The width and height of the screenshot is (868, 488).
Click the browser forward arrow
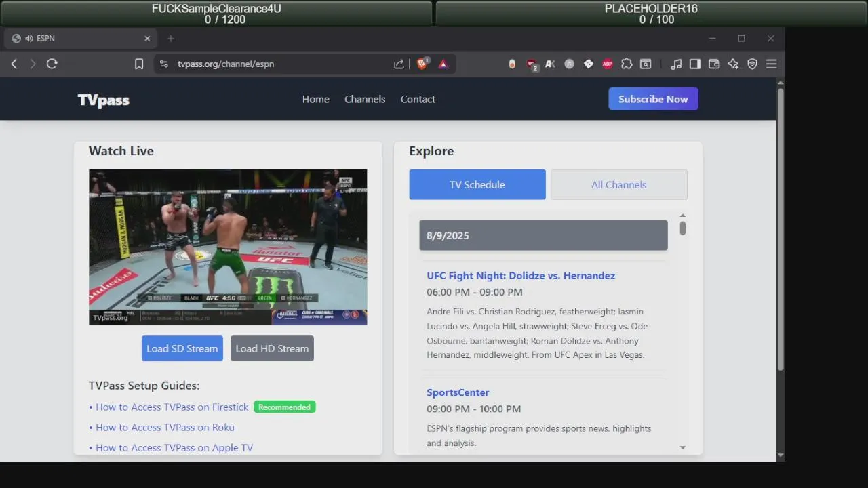coord(33,64)
